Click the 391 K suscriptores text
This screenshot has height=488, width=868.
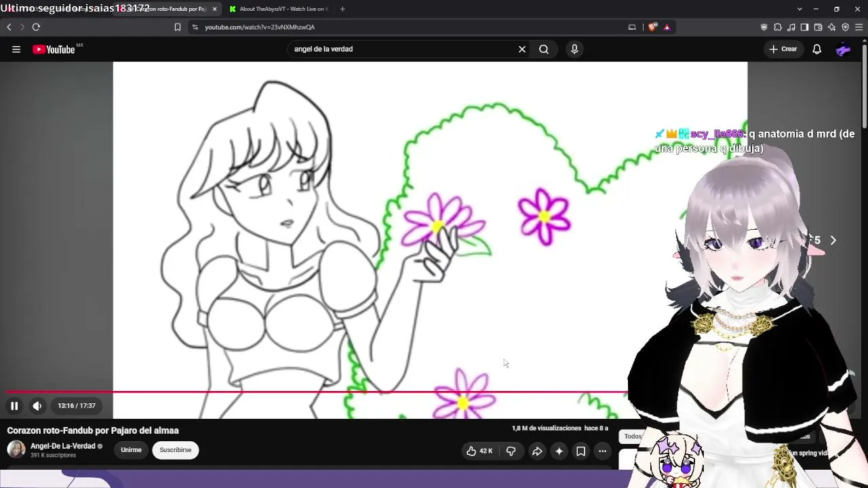pyautogui.click(x=53, y=455)
